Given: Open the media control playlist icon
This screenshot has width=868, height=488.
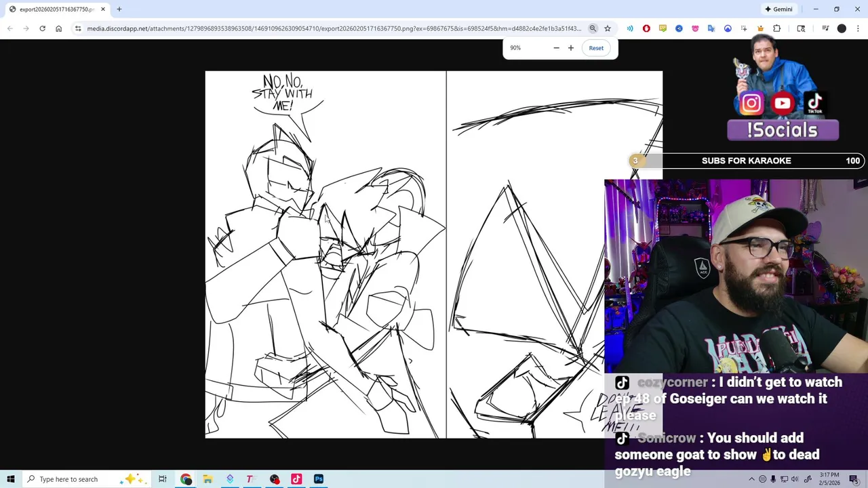Looking at the screenshot, I should coord(825,28).
